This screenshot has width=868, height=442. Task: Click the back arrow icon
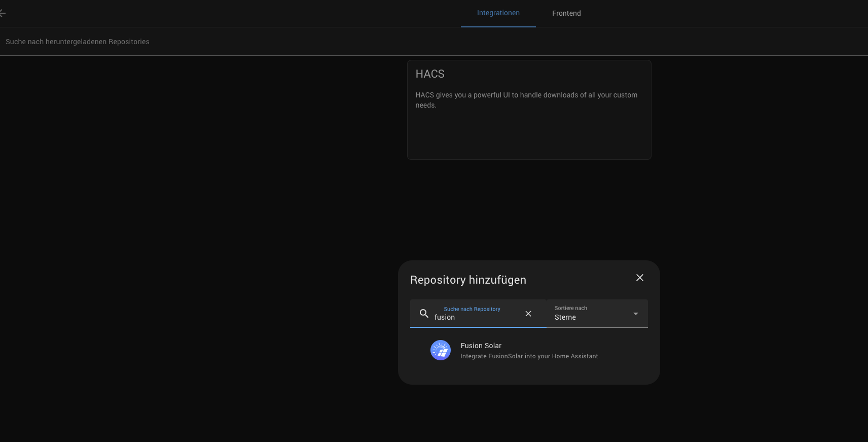pos(2,13)
